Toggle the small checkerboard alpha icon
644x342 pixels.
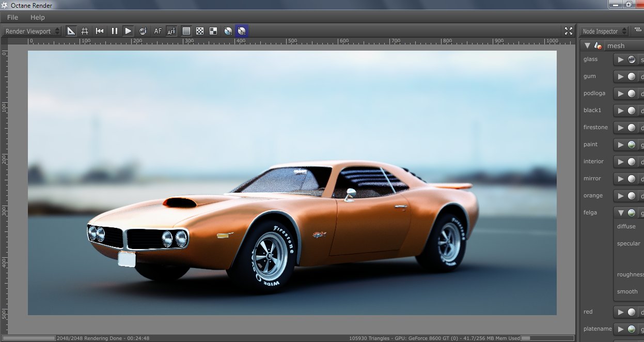pos(200,31)
